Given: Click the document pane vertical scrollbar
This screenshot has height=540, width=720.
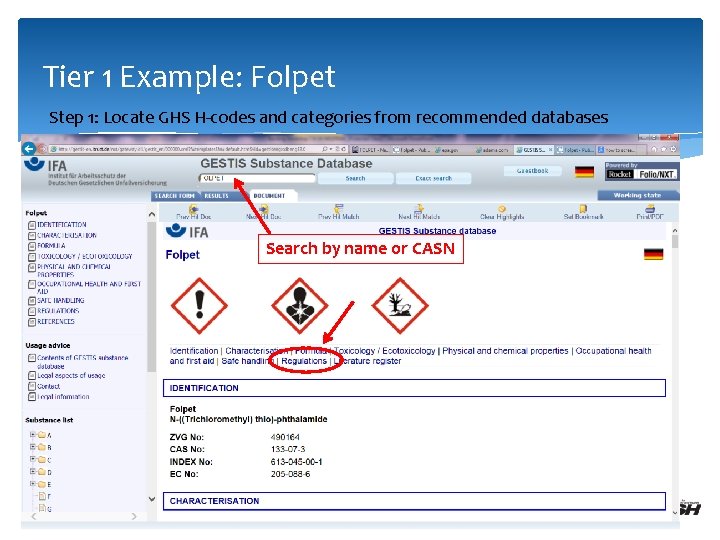Looking at the screenshot, I should (675, 371).
